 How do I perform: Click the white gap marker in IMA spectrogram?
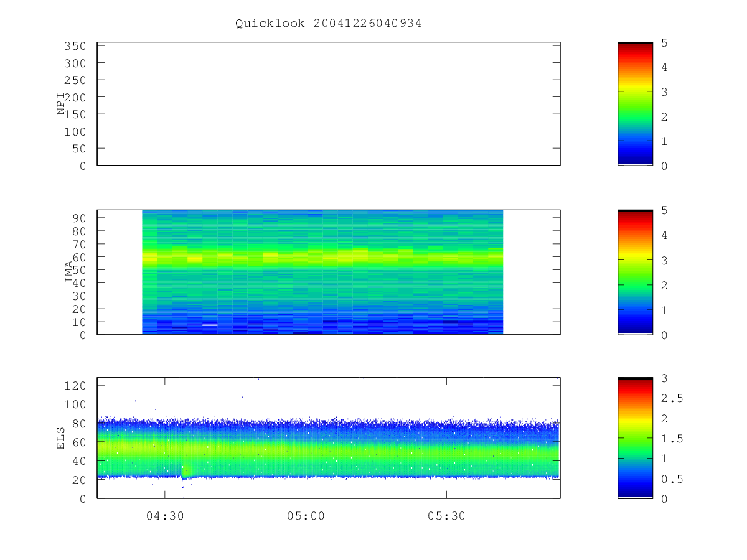click(x=210, y=325)
